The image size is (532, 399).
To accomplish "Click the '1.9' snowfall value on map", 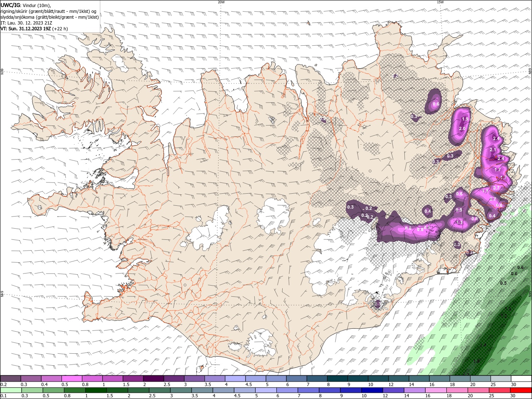I will 465,119.
